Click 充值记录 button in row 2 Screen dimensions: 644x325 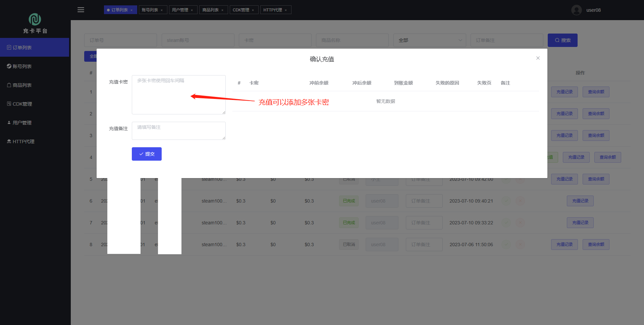tap(565, 114)
